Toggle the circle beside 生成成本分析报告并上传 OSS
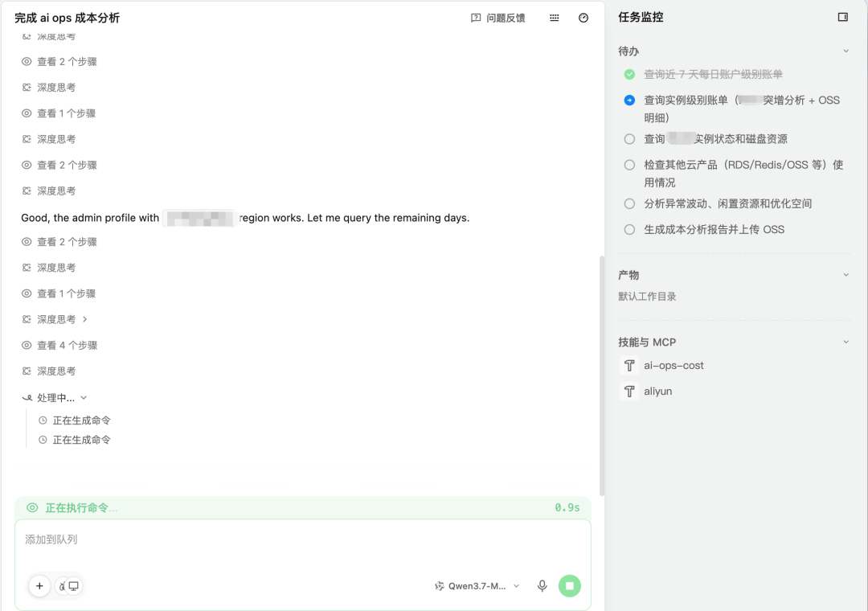The width and height of the screenshot is (868, 611). click(629, 229)
